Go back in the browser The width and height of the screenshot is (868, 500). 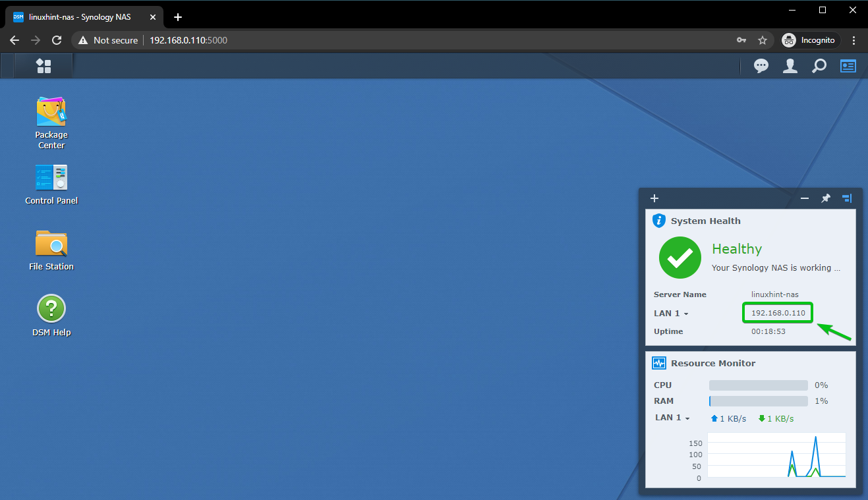coord(14,40)
